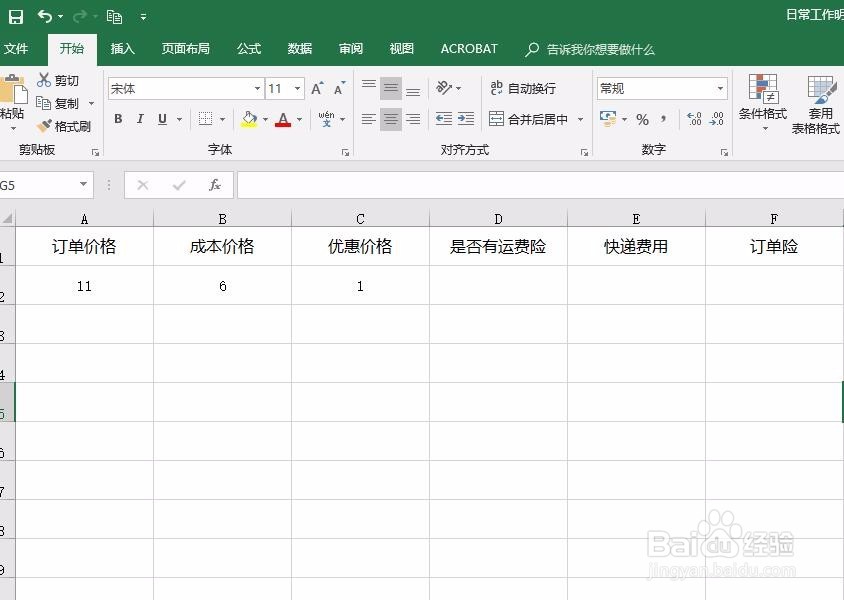This screenshot has height=600, width=844.
Task: Click Accounting Number Format currency icon
Action: pyautogui.click(x=608, y=119)
